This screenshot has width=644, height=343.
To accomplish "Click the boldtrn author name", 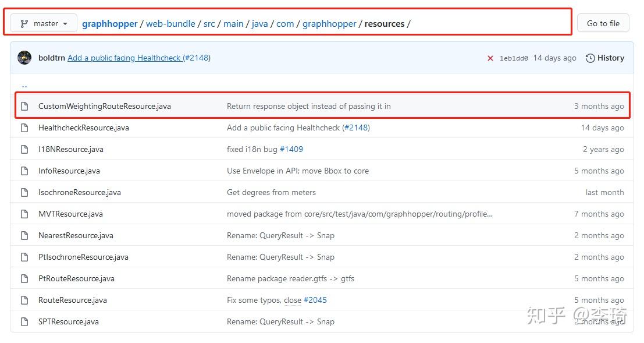I will (51, 58).
